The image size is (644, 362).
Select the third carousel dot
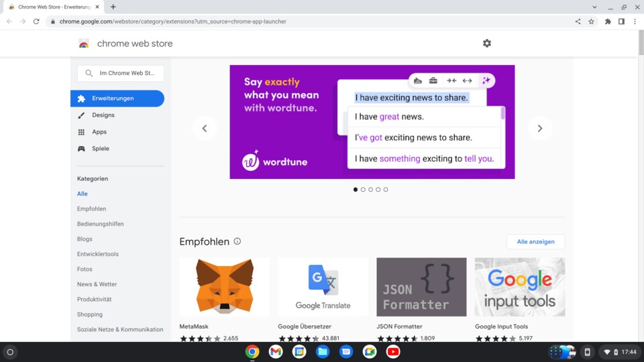(x=370, y=190)
